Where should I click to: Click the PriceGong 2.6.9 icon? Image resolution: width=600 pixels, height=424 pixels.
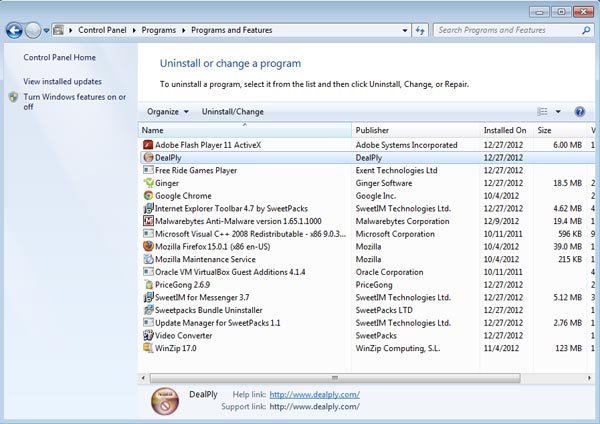[x=148, y=284]
